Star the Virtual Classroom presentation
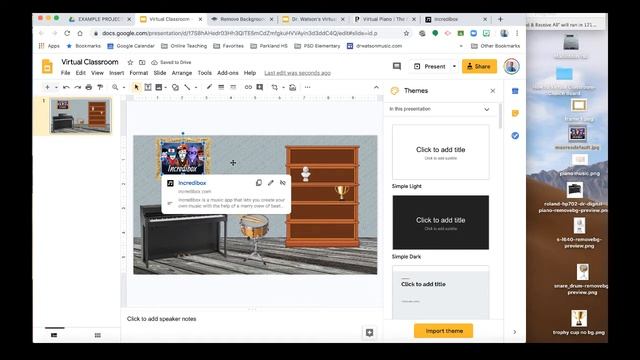The image size is (640, 360). [x=130, y=62]
